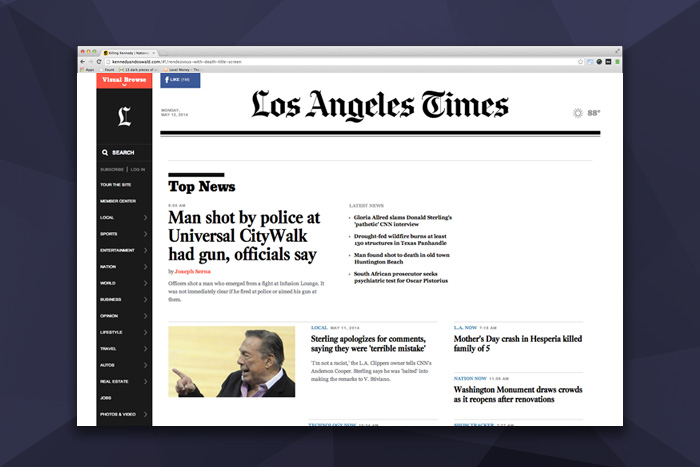Open the Sterling apologizes headline

[x=368, y=343]
